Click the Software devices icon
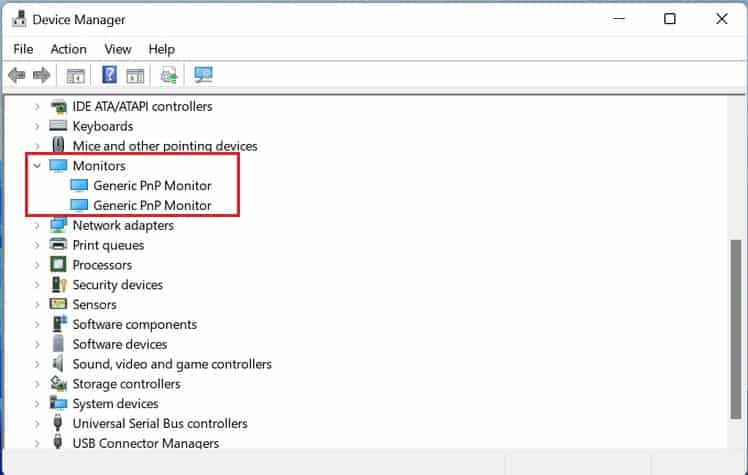Screen dimensions: 748x475 point(58,343)
